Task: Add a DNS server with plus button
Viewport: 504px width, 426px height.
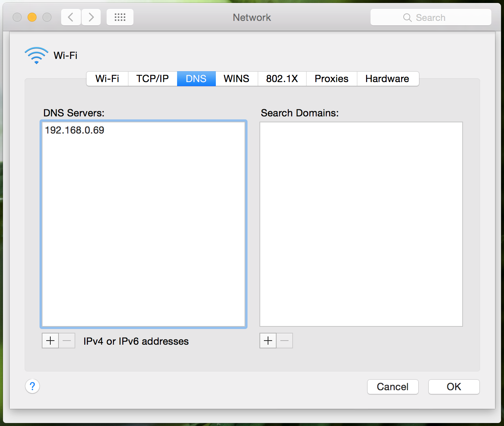Action: (x=50, y=341)
